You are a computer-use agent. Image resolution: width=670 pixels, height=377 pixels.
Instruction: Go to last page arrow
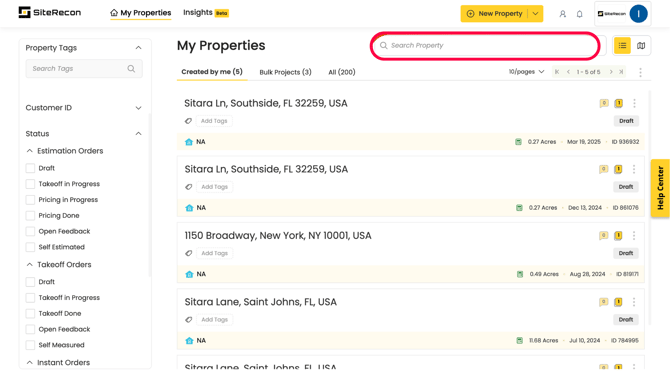pos(621,72)
